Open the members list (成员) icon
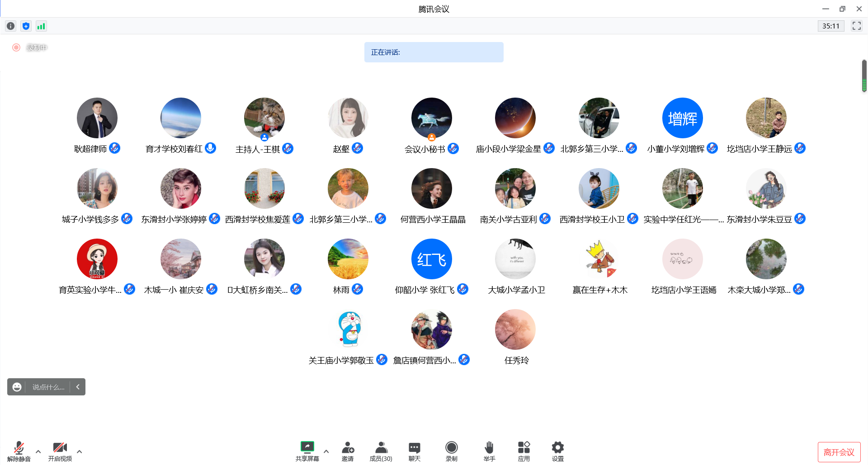Image resolution: width=868 pixels, height=465 pixels. (381, 451)
